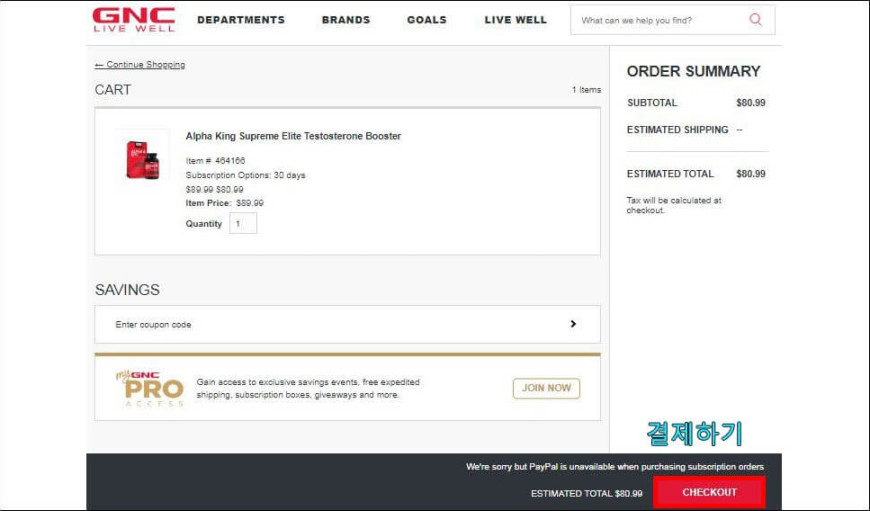Screen dimensions: 870x511
Task: Click bottom bar Estimated Total $80.99 text
Action: (x=586, y=493)
